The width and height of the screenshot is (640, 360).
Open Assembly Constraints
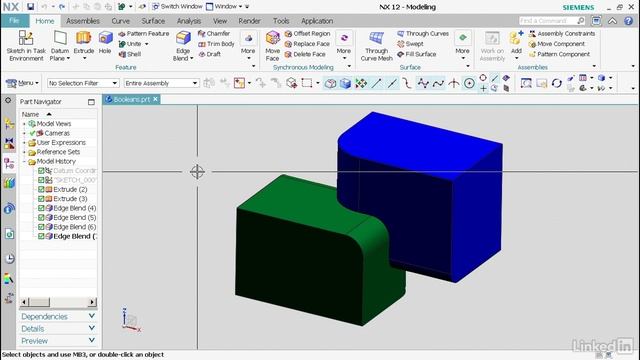click(562, 33)
